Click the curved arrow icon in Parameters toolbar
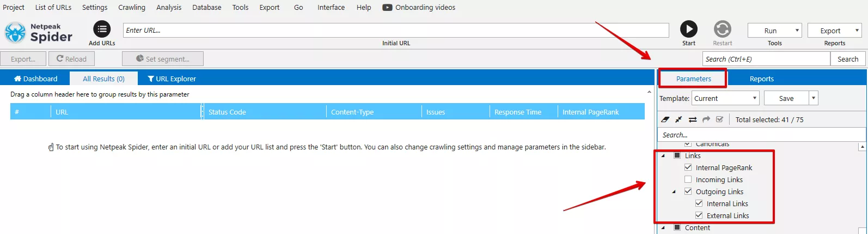Viewport: 868px width, 234px height. 706,119
